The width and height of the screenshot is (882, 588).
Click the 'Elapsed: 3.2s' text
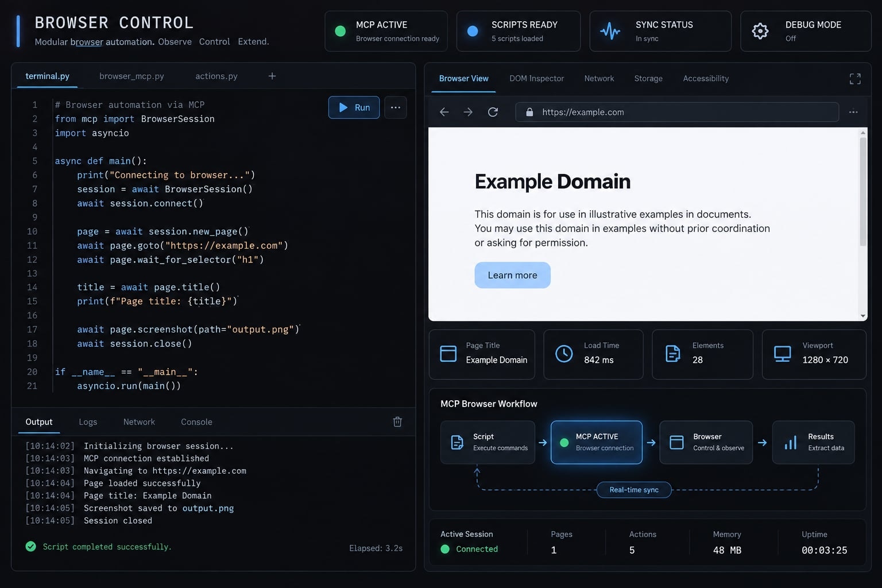pyautogui.click(x=376, y=548)
